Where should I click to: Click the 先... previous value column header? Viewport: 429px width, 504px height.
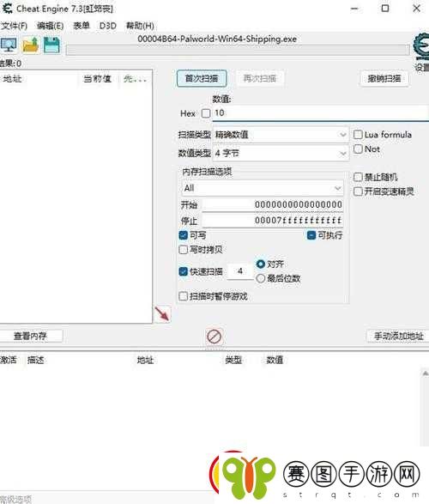[135, 79]
